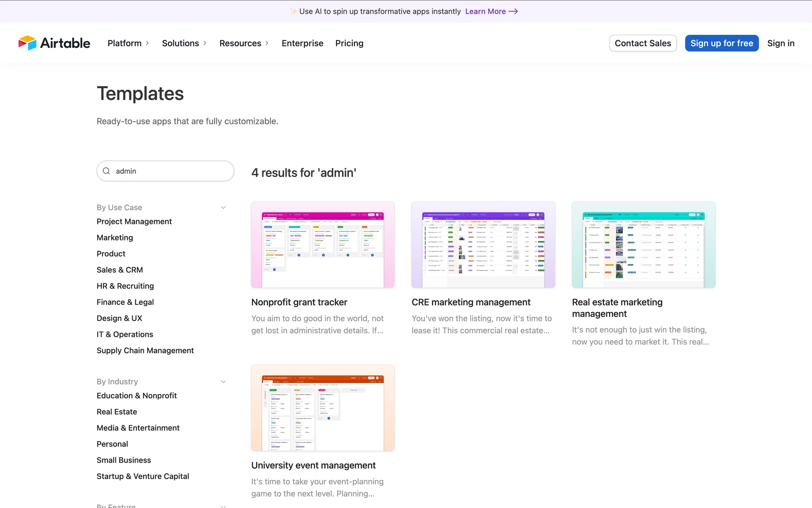Open the Pricing page
This screenshot has width=812, height=508.
click(349, 43)
